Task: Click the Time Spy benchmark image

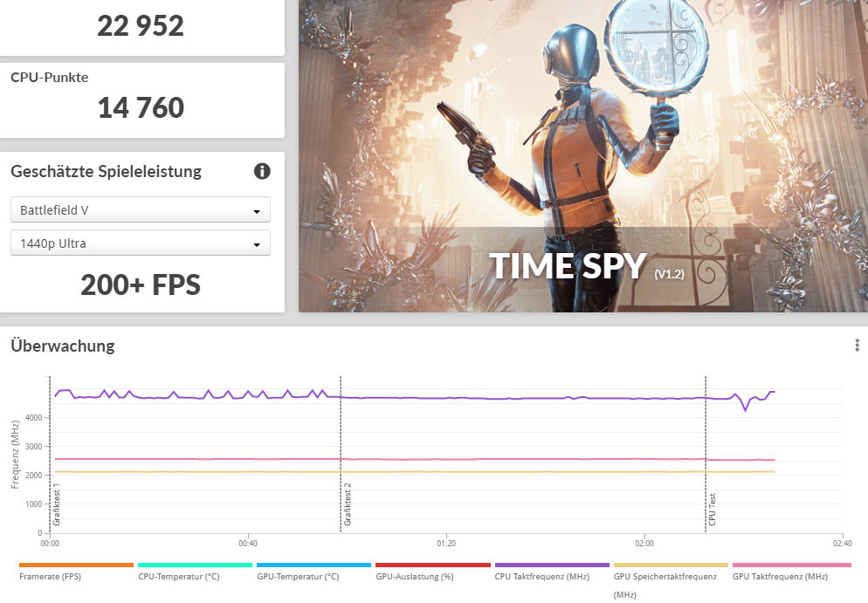Action: click(x=583, y=156)
